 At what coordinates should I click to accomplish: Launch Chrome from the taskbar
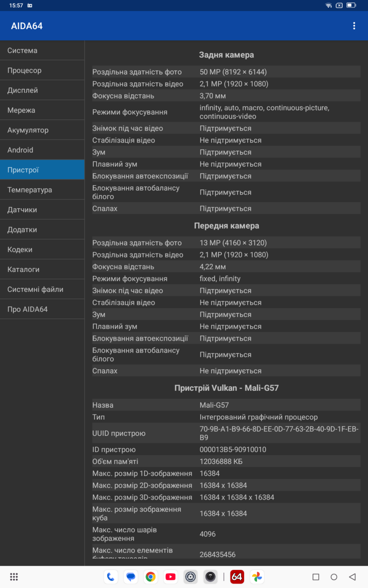[x=151, y=577]
